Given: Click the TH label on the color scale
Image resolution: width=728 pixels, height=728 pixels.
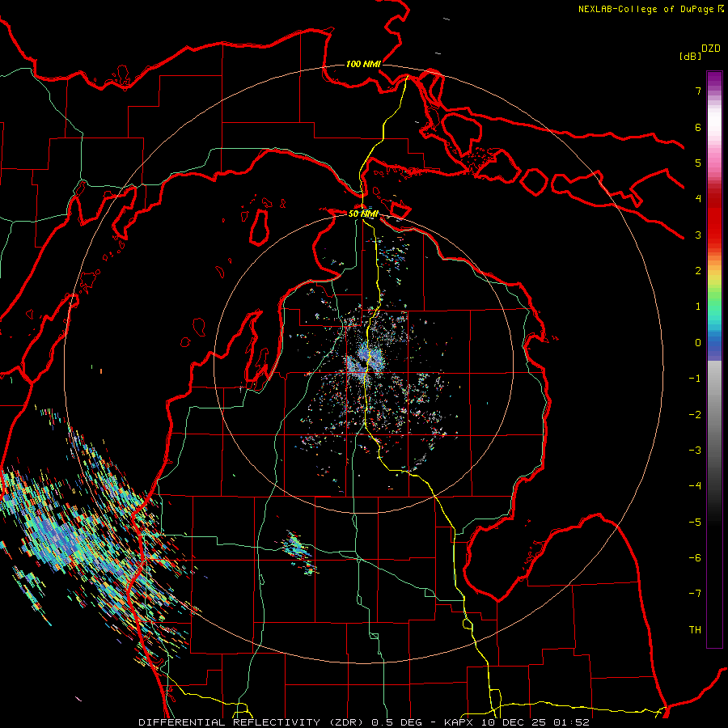Looking at the screenshot, I should [x=695, y=630].
